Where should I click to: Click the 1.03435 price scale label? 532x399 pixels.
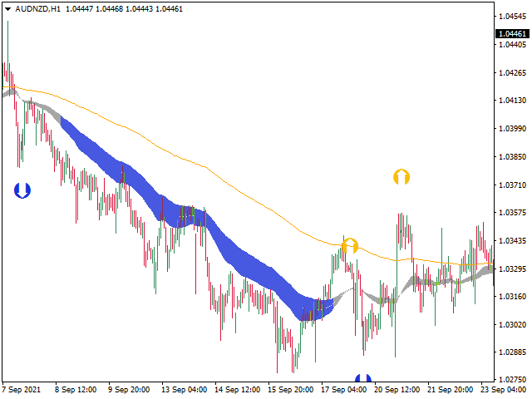click(512, 240)
